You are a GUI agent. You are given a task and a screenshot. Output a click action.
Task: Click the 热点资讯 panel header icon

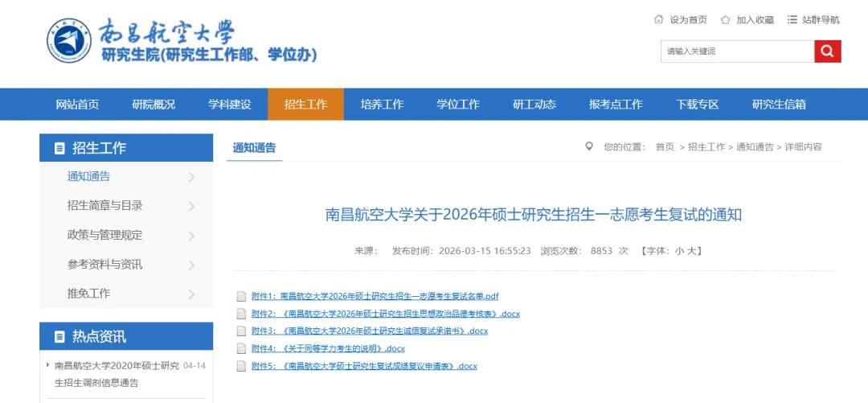59,336
